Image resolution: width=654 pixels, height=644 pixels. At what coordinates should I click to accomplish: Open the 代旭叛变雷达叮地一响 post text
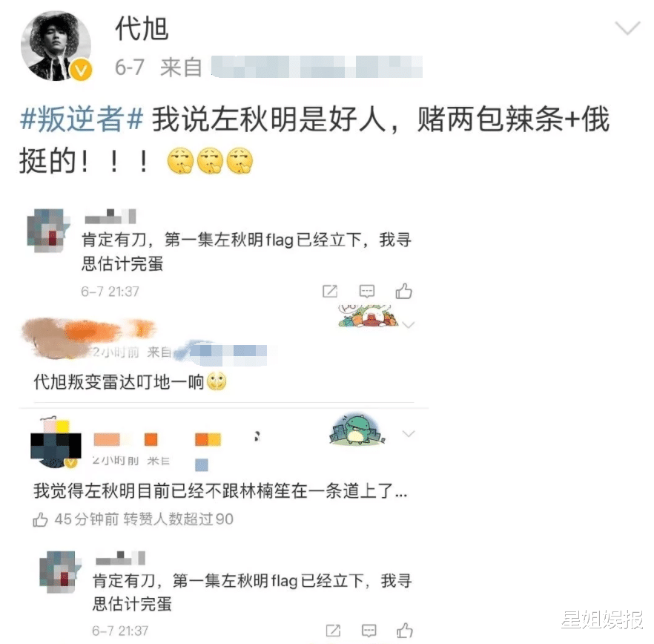point(130,382)
